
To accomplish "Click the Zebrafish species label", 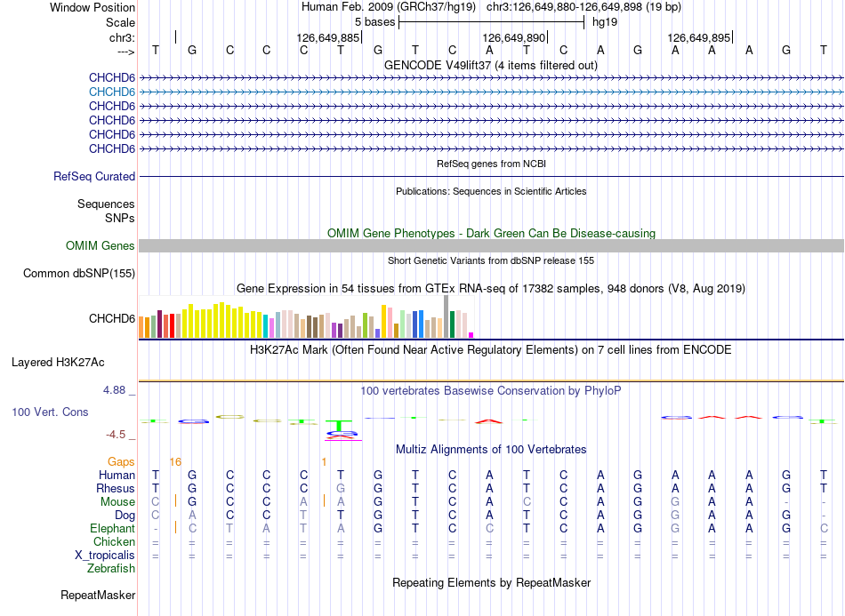I will (111, 569).
